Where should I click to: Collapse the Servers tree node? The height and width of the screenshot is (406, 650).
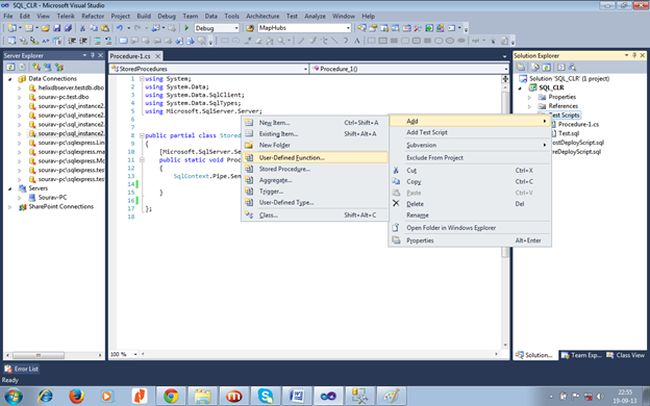click(x=10, y=189)
